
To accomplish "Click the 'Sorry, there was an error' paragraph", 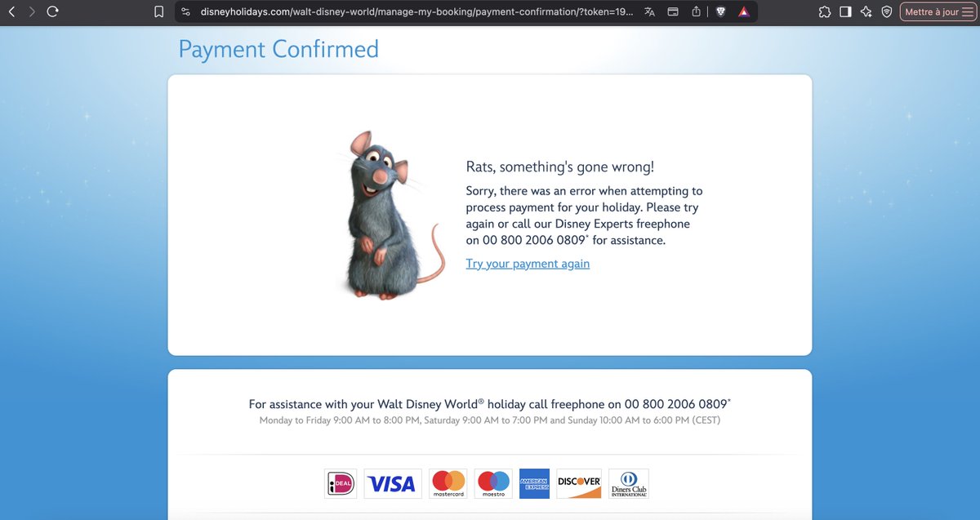I will pos(584,216).
